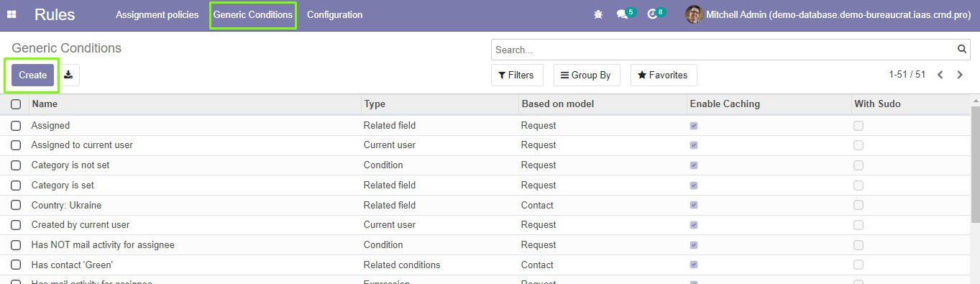
Task: Tick the checkbox for Assigned row
Action: click(16, 125)
